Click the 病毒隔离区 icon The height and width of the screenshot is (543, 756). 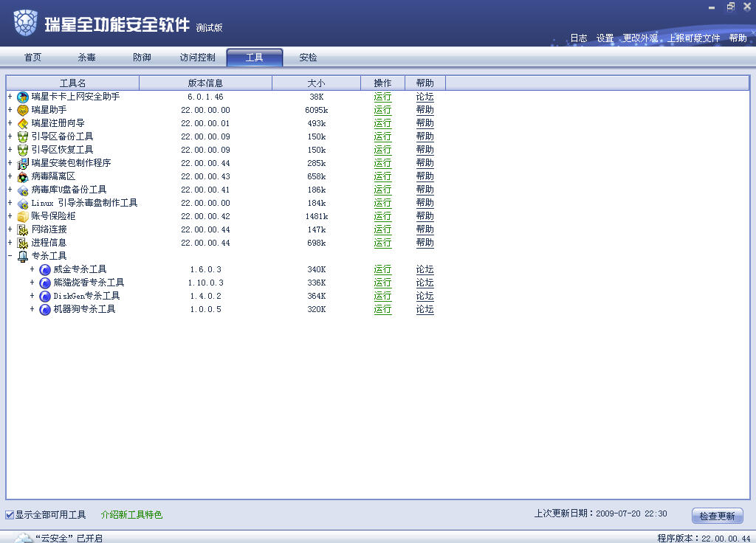23,177
